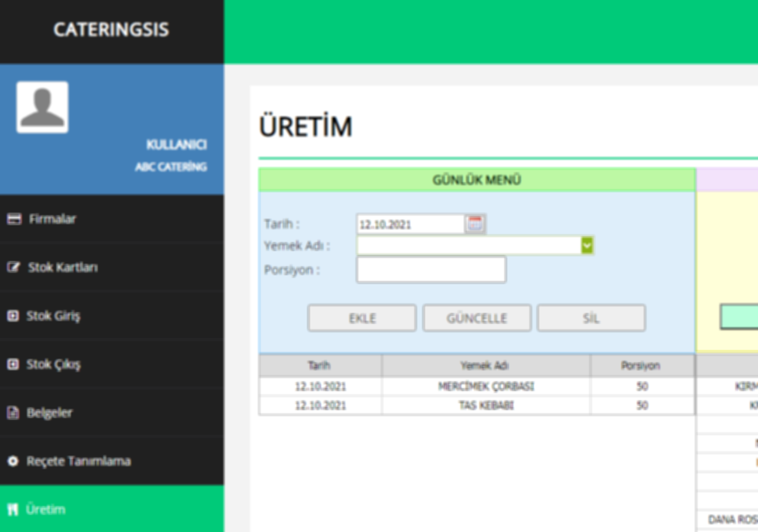Select the TAS KEBABI table row
Screen dimensions: 758x532
tap(485, 405)
